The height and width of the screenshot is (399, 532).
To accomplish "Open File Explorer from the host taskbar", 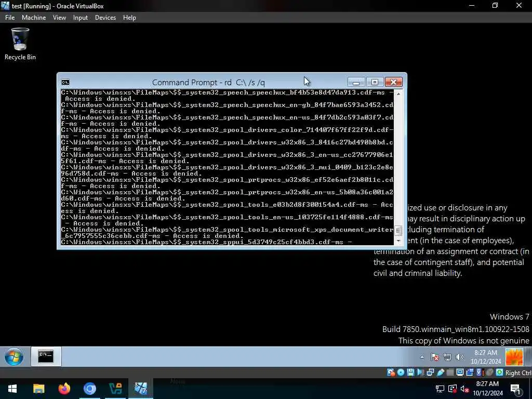I will pos(38,389).
